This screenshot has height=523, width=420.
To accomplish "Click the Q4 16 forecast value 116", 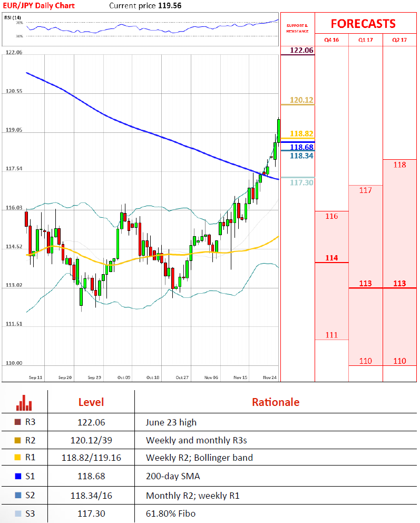I will point(331,216).
